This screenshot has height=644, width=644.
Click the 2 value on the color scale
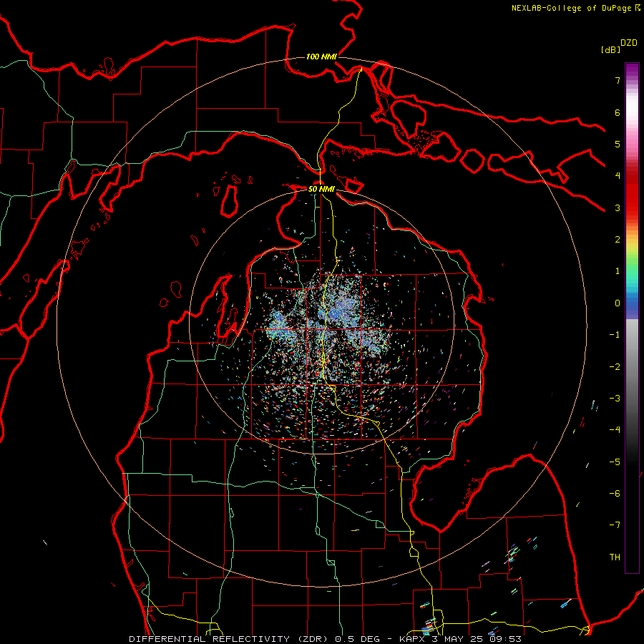pyautogui.click(x=618, y=240)
